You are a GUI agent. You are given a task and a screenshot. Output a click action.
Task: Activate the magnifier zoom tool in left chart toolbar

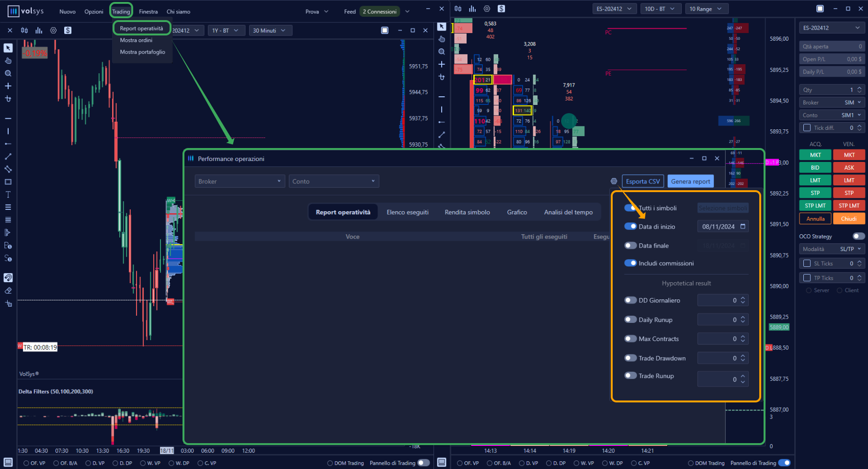[8, 73]
